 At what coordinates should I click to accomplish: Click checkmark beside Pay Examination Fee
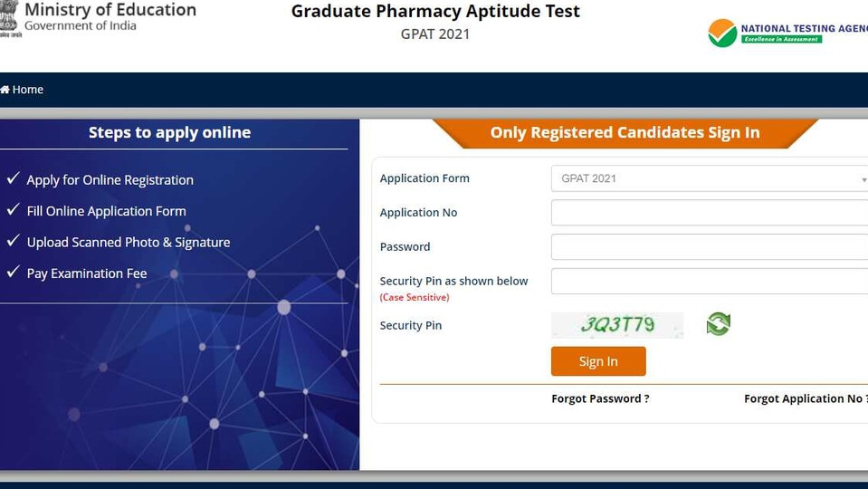pyautogui.click(x=14, y=272)
